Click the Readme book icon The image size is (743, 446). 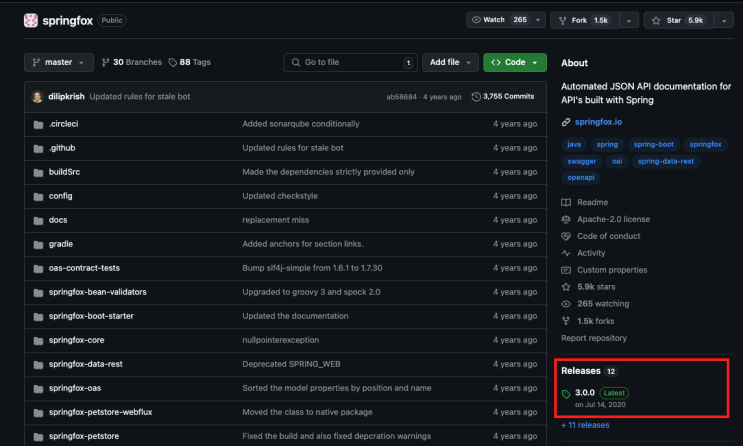pyautogui.click(x=566, y=202)
